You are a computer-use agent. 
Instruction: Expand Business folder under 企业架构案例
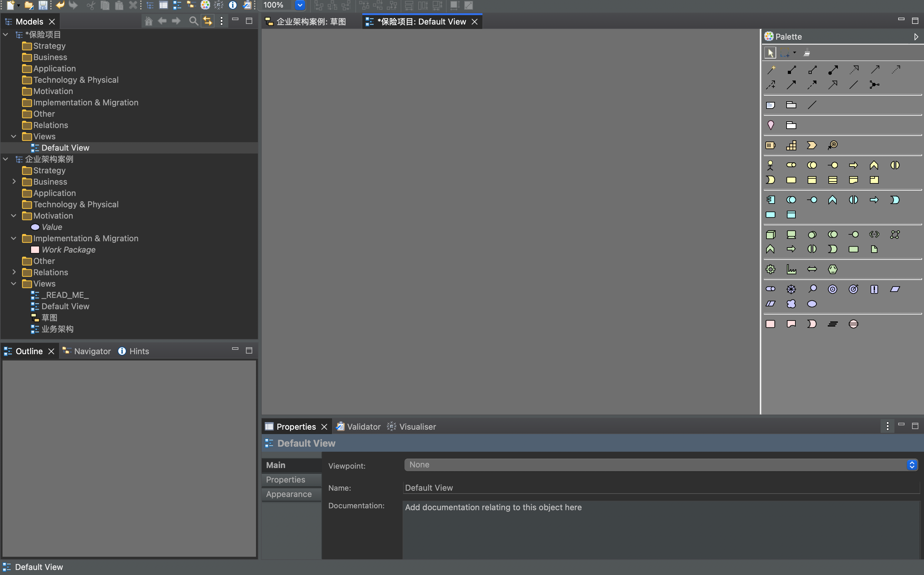(14, 182)
